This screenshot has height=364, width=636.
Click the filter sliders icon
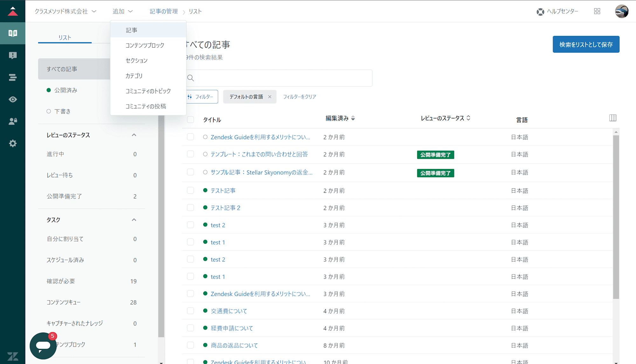tap(190, 97)
